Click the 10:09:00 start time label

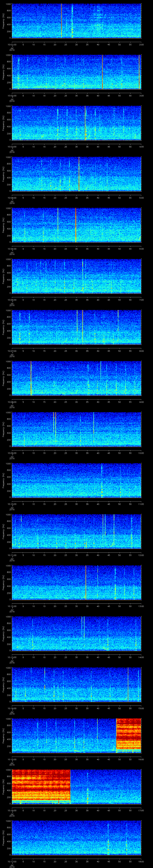(x=12, y=453)
